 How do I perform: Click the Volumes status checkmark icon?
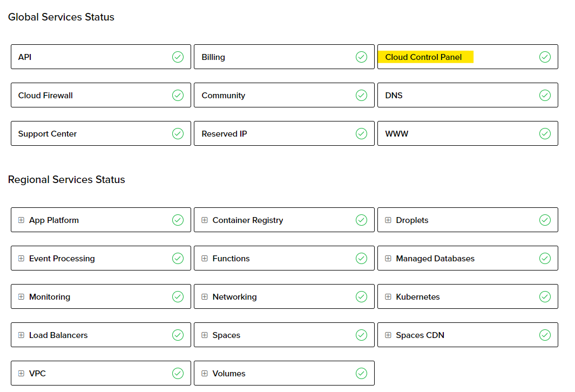pyautogui.click(x=361, y=373)
